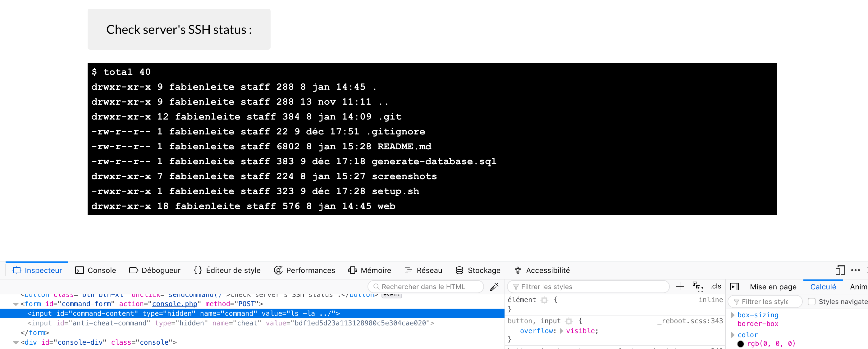This screenshot has width=868, height=349.
Task: Click the black rgb(0, 0, 0) color swatch
Action: coord(740,344)
